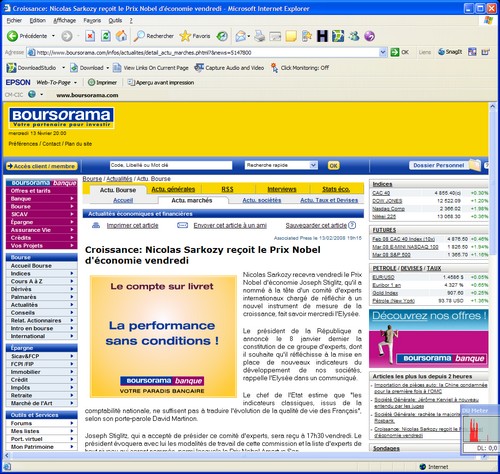Open the Fichier menu
Screen dimensions: 500x474
tap(14, 21)
